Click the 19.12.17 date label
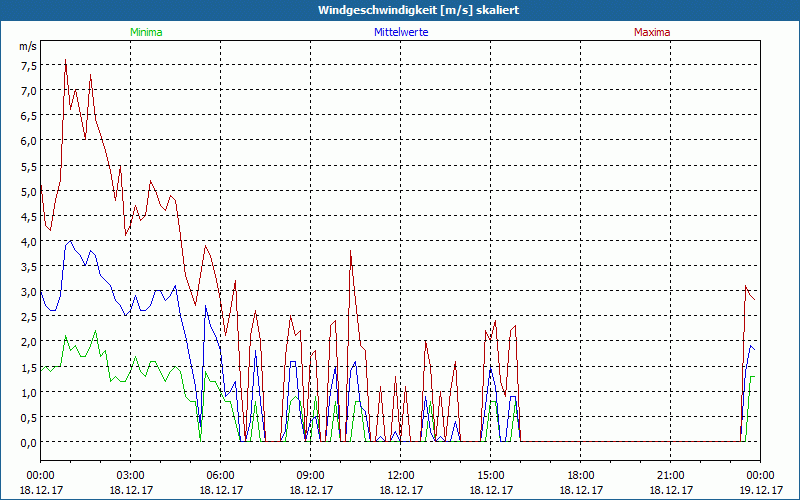The width and height of the screenshot is (800, 500). point(761,490)
